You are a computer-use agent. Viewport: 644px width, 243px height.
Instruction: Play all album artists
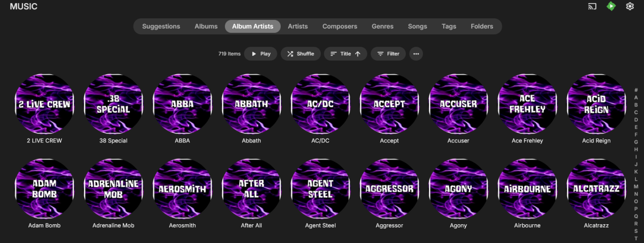coord(261,54)
